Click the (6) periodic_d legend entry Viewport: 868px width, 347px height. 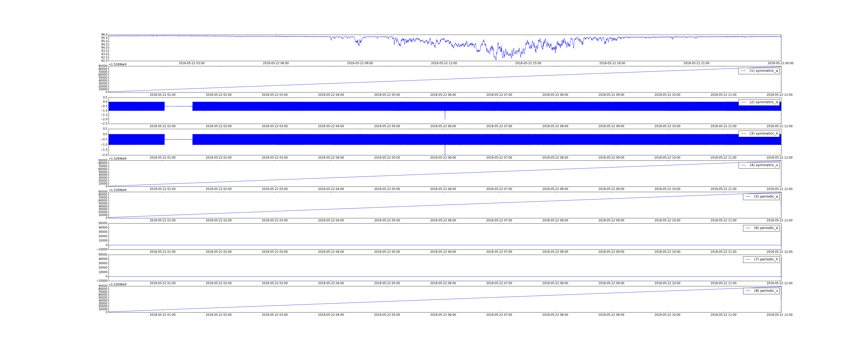766,228
